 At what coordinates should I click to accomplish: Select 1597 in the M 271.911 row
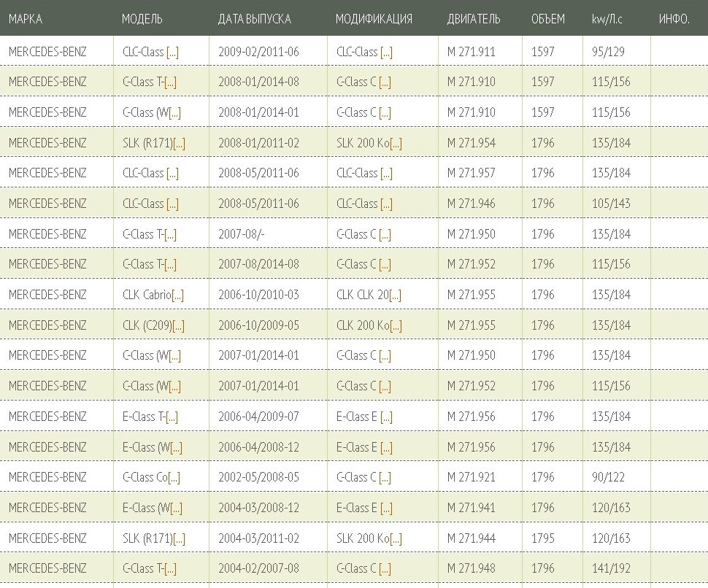tap(543, 52)
